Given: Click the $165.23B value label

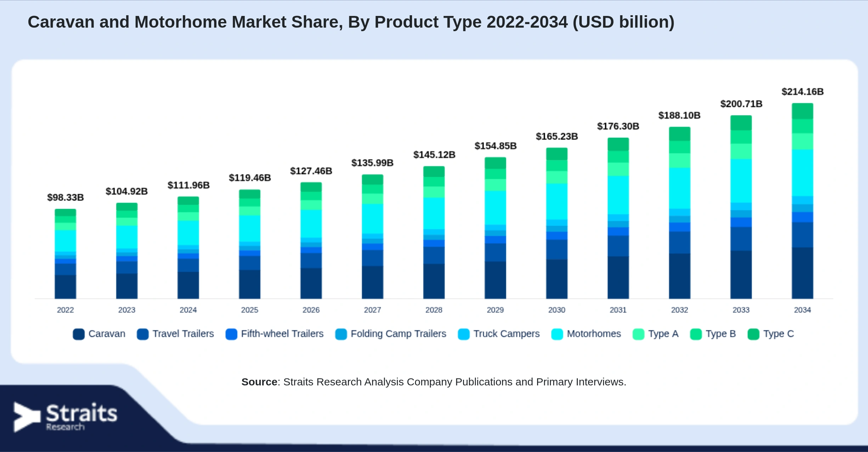Looking at the screenshot, I should [557, 136].
